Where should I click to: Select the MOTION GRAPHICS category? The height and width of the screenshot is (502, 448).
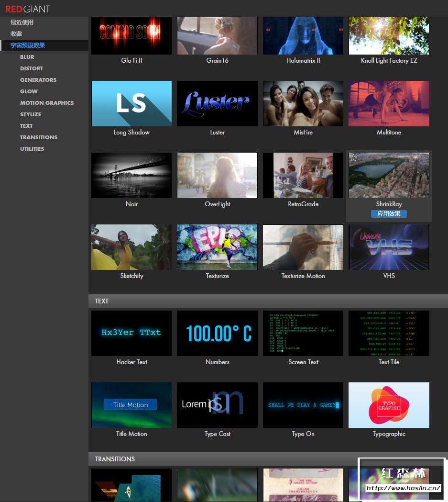[47, 103]
